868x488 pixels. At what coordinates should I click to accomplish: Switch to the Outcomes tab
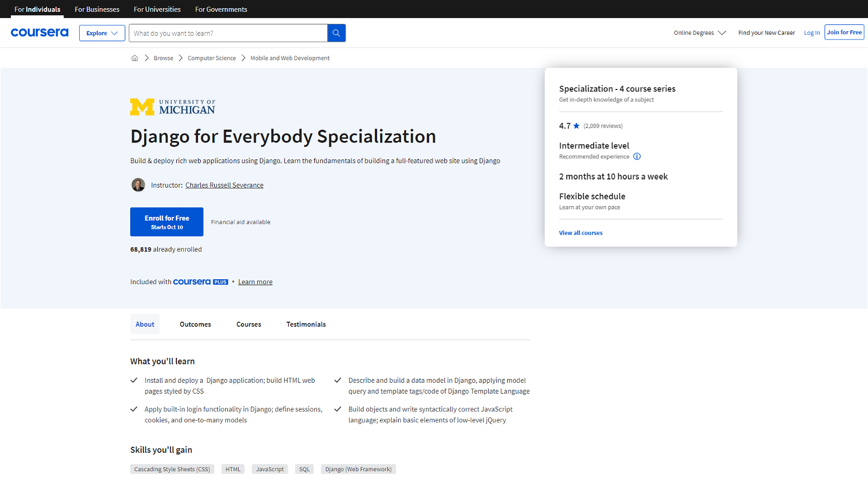pos(195,324)
